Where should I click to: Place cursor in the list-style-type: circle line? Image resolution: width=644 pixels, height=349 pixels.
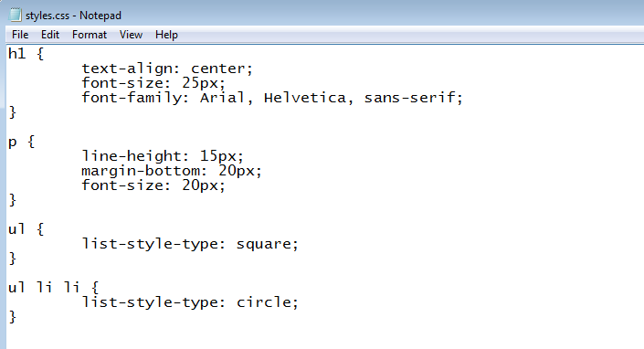(x=190, y=302)
